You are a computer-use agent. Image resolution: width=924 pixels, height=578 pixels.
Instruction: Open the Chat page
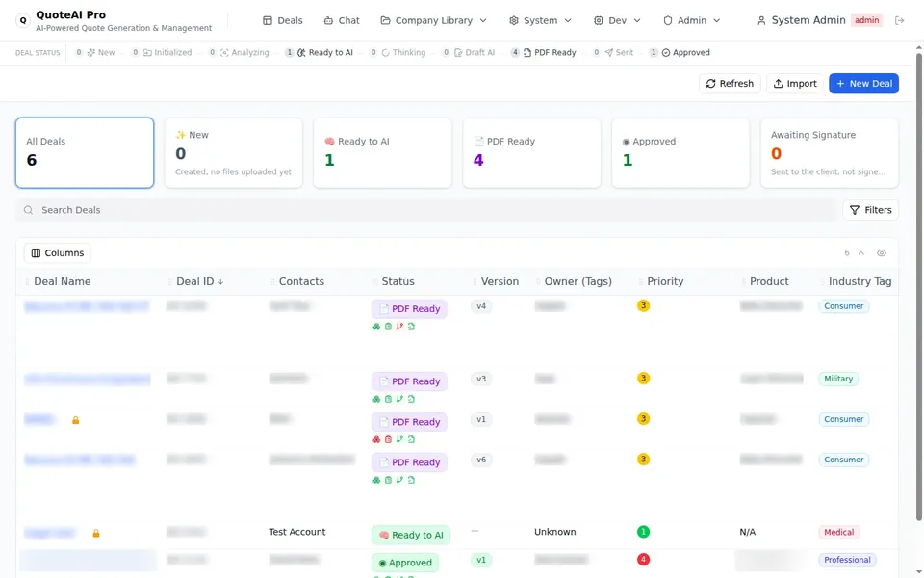click(342, 20)
